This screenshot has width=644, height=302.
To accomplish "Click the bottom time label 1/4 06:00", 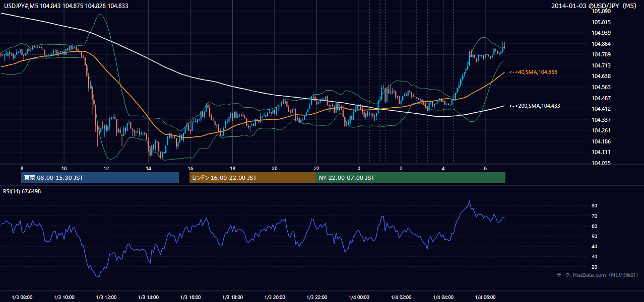I will point(485,297).
